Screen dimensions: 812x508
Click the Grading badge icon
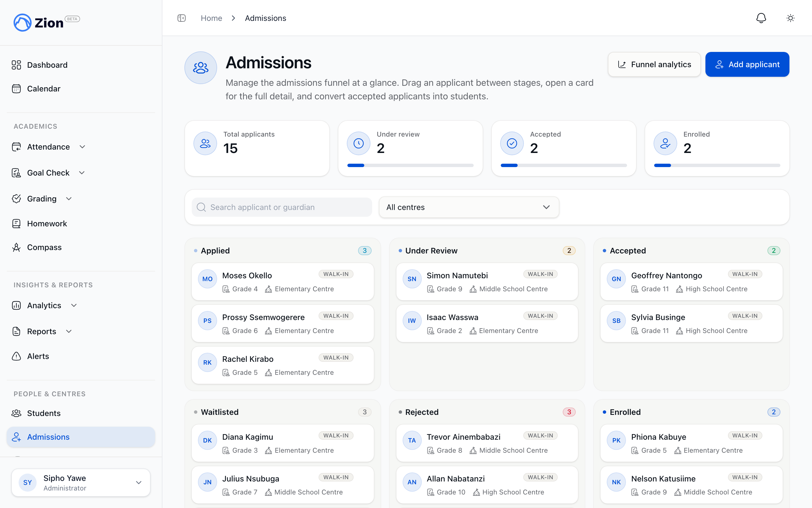(16, 199)
